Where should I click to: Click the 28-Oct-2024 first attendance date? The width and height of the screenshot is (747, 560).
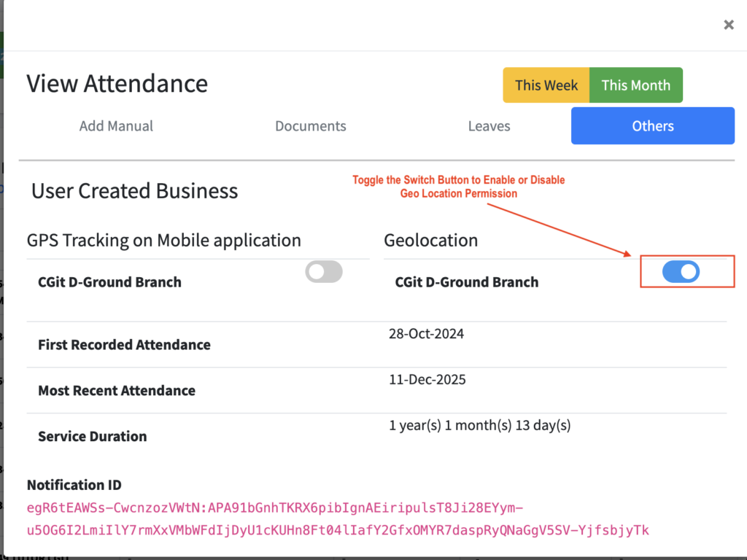pyautogui.click(x=426, y=334)
